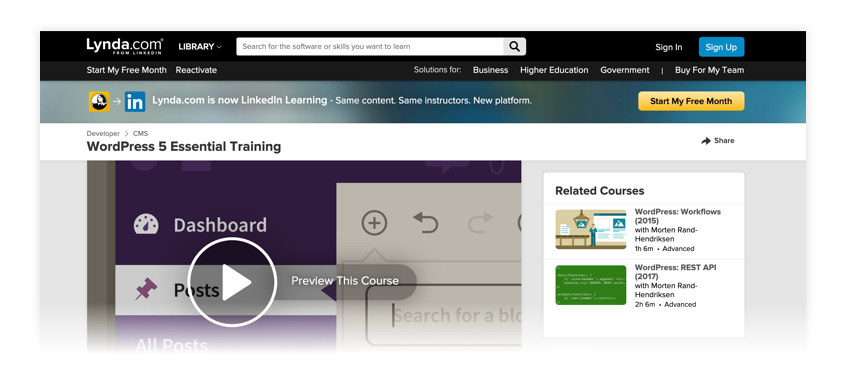Focus the software or skills search field

click(370, 46)
